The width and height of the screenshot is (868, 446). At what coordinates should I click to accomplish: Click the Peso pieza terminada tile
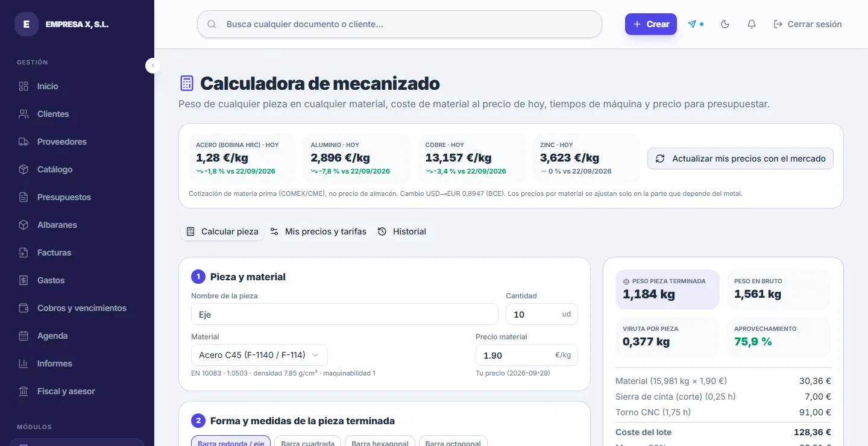pyautogui.click(x=667, y=289)
